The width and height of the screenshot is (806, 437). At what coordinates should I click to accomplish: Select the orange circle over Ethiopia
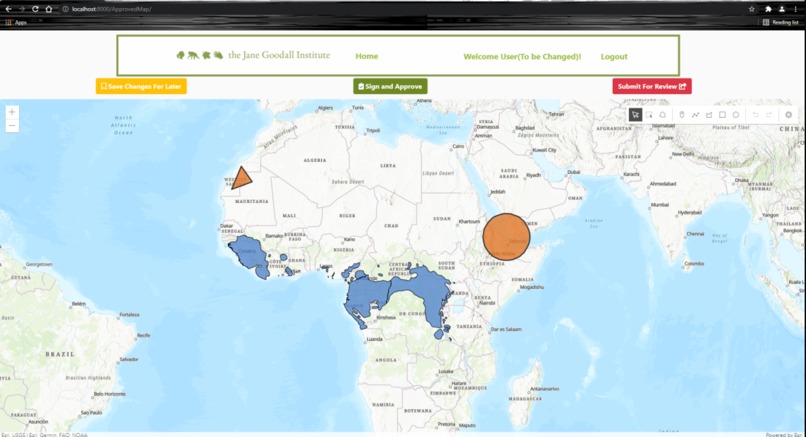click(x=506, y=236)
